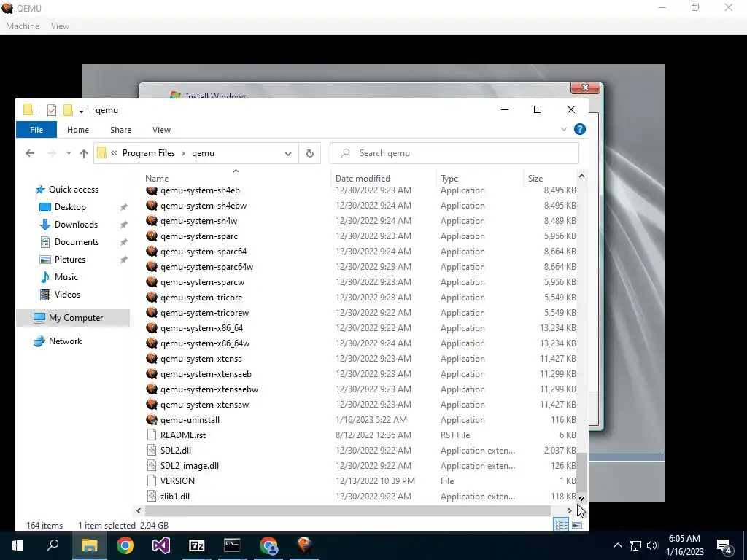The height and width of the screenshot is (560, 747).
Task: Switch to the Explorer View ribbon tab
Action: tap(161, 130)
